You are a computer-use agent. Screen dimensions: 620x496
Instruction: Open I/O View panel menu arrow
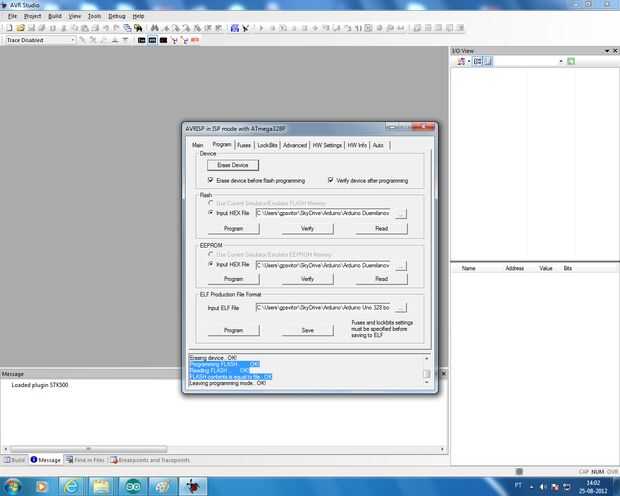pyautogui.click(x=607, y=51)
